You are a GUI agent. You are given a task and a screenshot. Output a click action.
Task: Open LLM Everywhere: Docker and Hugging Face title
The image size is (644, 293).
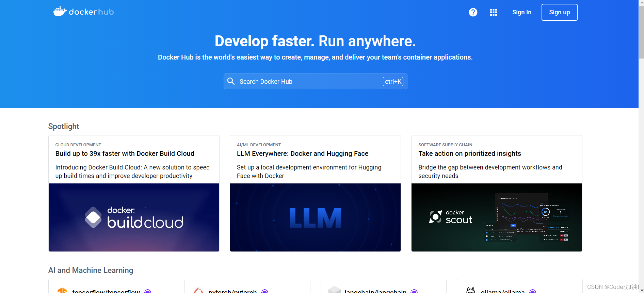click(302, 153)
